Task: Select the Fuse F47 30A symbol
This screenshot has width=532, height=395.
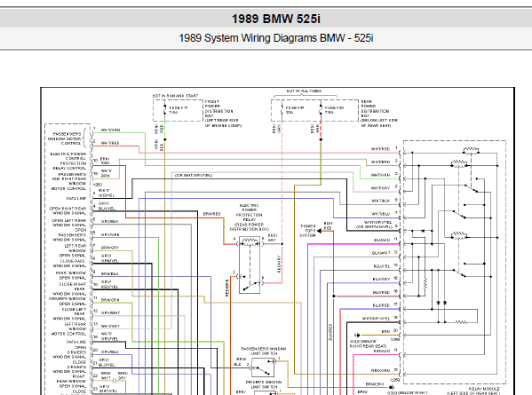Action: (x=282, y=110)
